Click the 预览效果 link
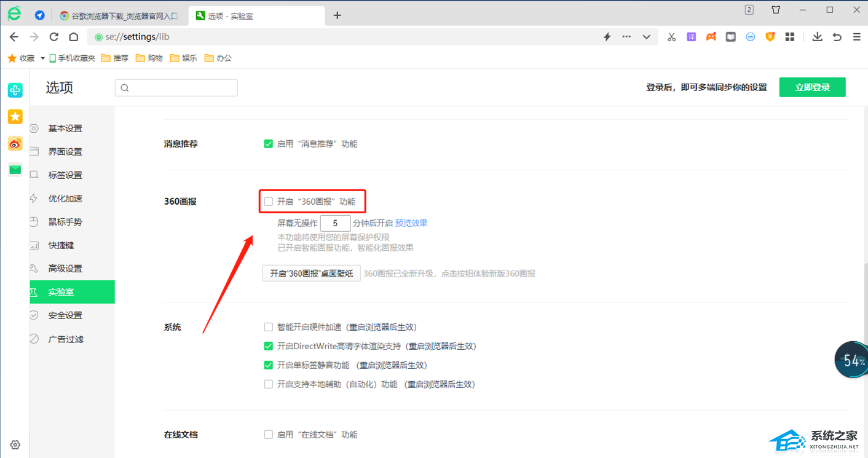This screenshot has height=458, width=868. 411,223
